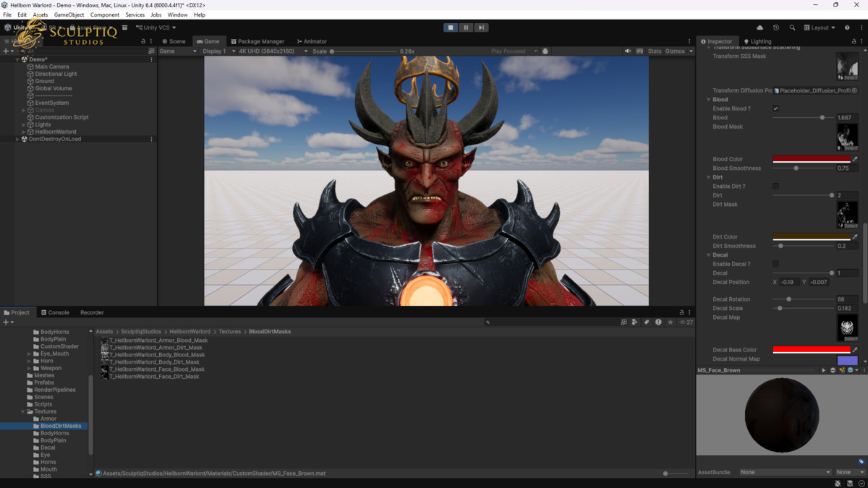Click the global search magnifier icon
The height and width of the screenshot is (488, 868).
pyautogui.click(x=792, y=27)
